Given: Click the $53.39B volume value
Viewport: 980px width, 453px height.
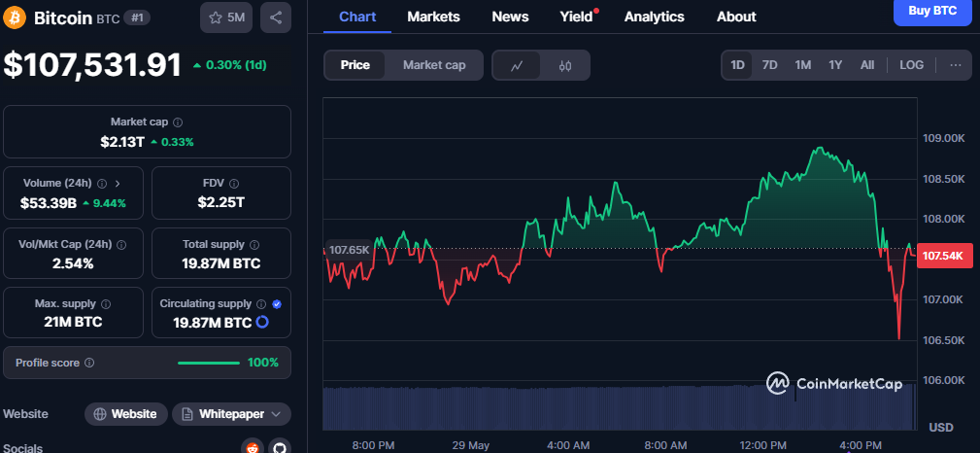Looking at the screenshot, I should (49, 203).
